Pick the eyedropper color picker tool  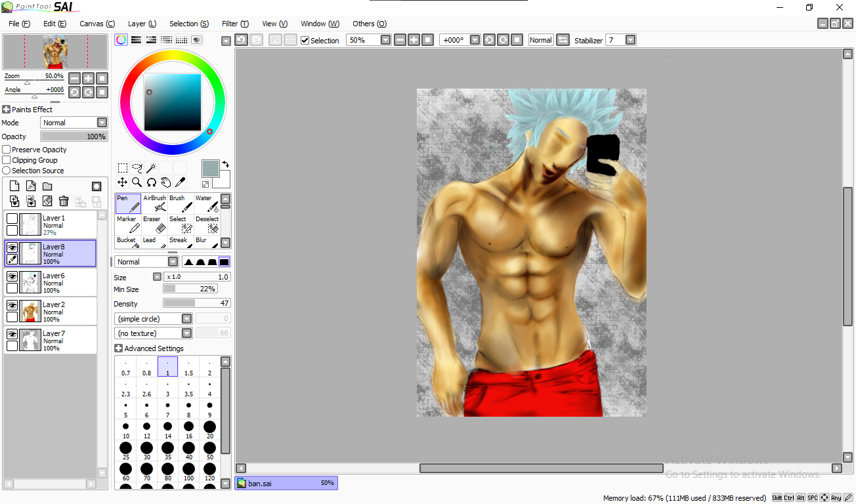coord(181,182)
